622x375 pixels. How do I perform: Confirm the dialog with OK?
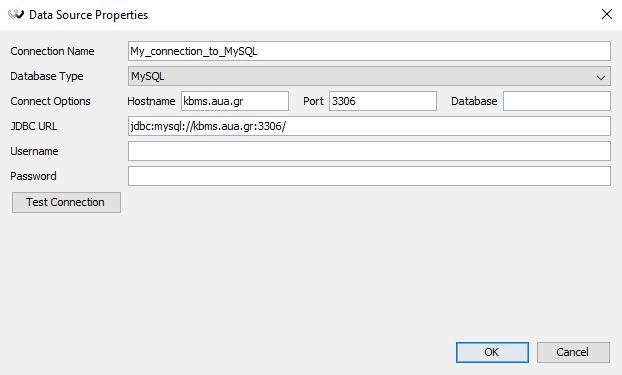point(492,352)
